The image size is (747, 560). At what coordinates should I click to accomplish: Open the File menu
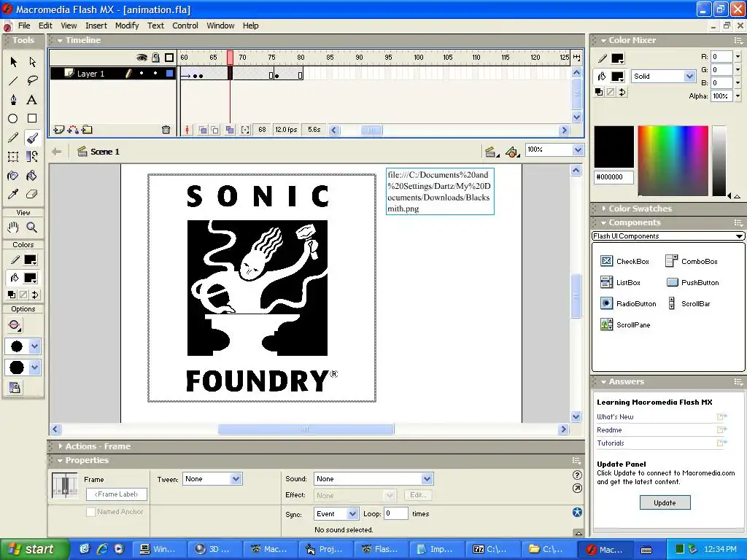point(24,26)
